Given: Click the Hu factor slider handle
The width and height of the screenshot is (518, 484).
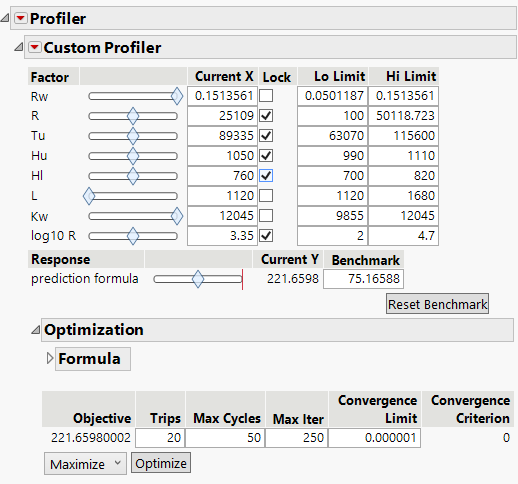Looking at the screenshot, I should [133, 156].
